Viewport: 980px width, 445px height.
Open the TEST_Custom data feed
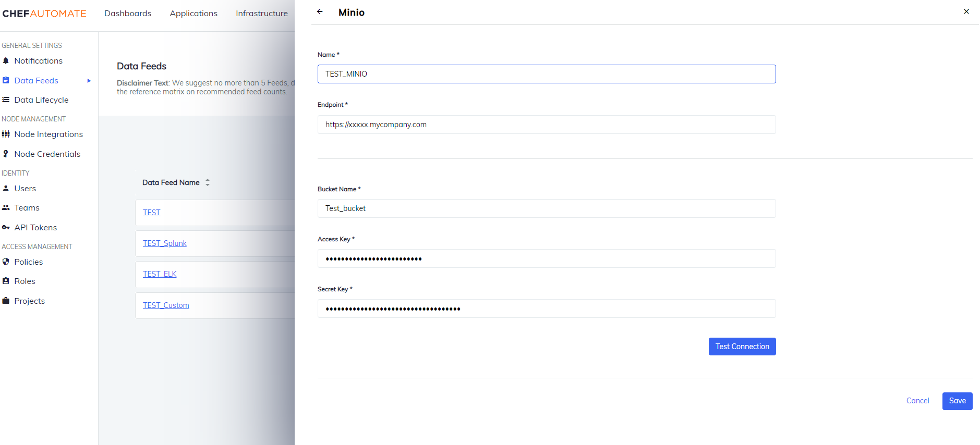[166, 305]
